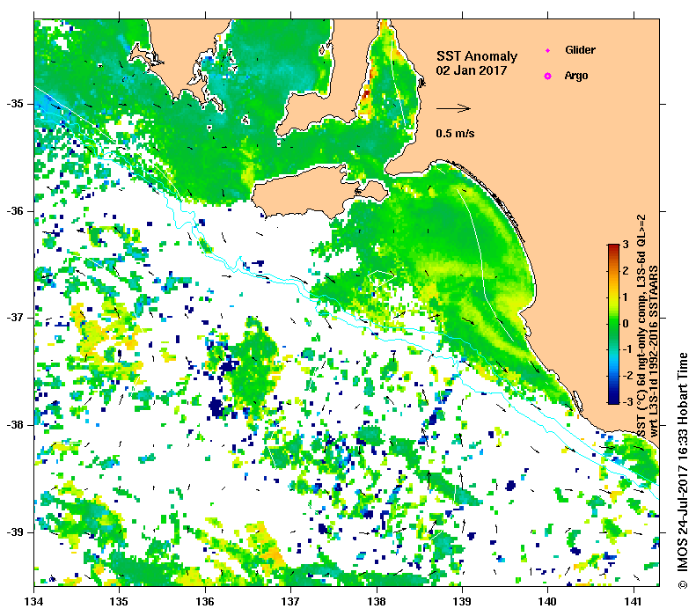Click the latitude label '-36'
Screen dimensions: 696x616
[x=15, y=211]
